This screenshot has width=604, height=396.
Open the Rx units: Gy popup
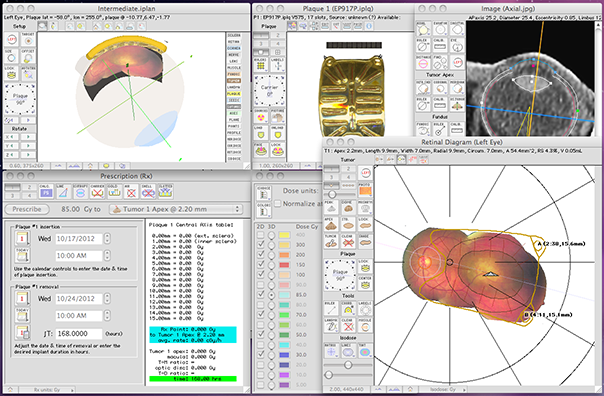click(51, 389)
